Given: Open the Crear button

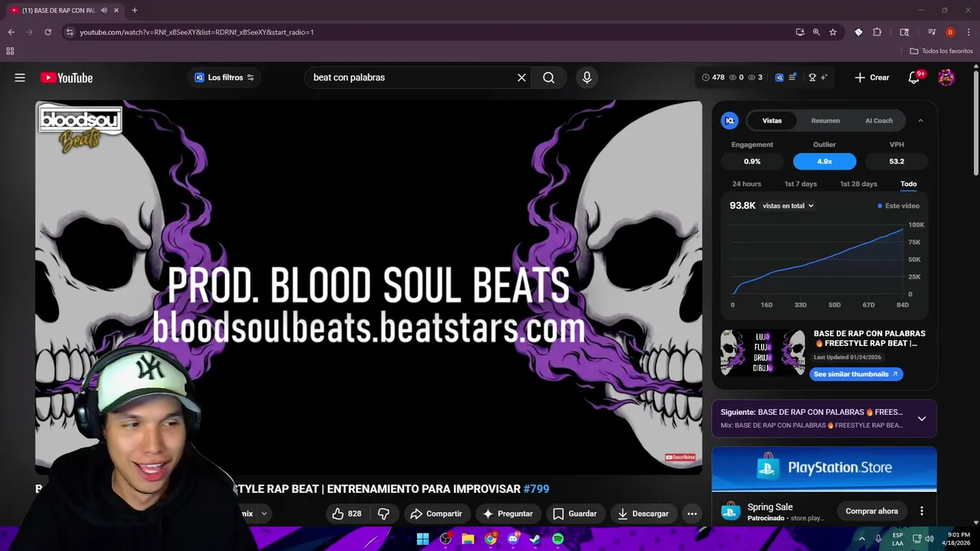Looking at the screenshot, I should point(872,77).
